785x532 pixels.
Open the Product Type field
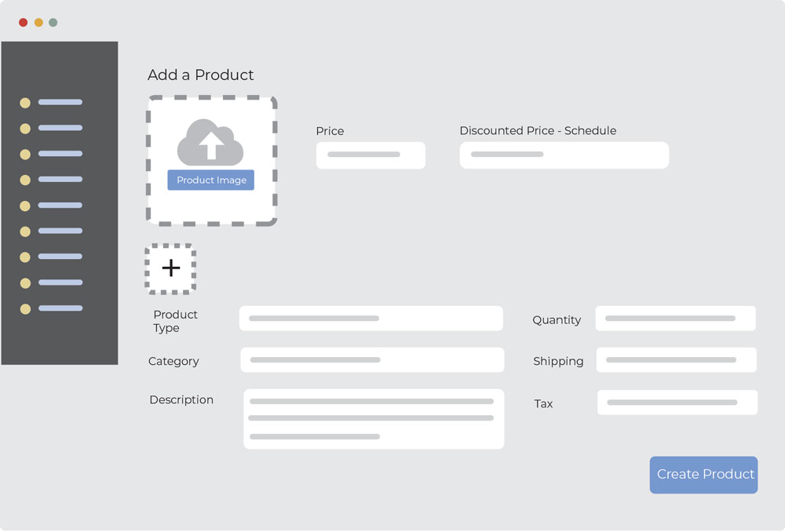pyautogui.click(x=371, y=319)
